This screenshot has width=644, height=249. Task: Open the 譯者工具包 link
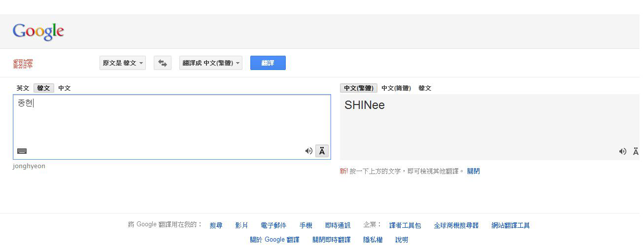405,225
